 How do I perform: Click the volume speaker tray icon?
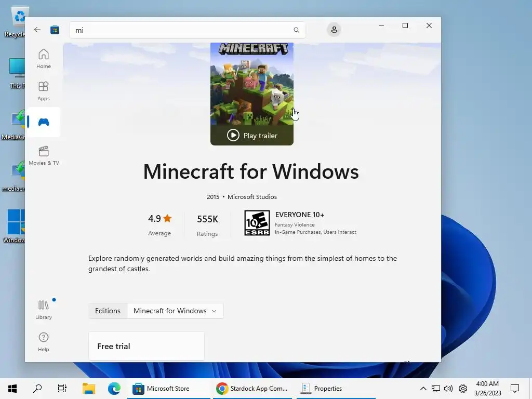tap(448, 389)
